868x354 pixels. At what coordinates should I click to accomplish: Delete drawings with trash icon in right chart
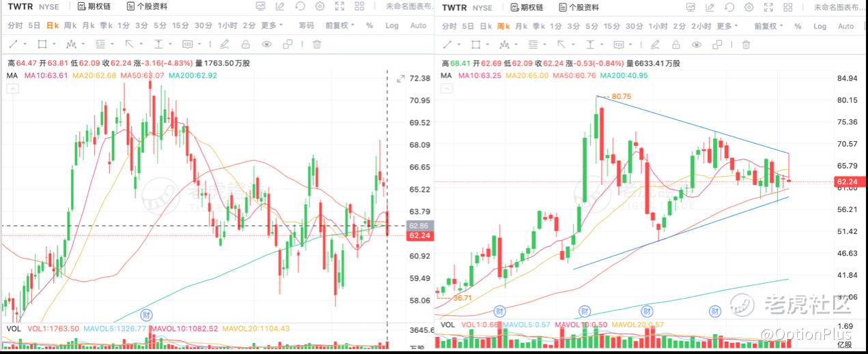[746, 44]
